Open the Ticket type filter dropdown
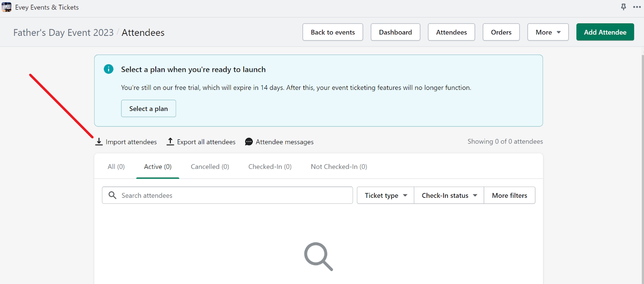 point(386,195)
